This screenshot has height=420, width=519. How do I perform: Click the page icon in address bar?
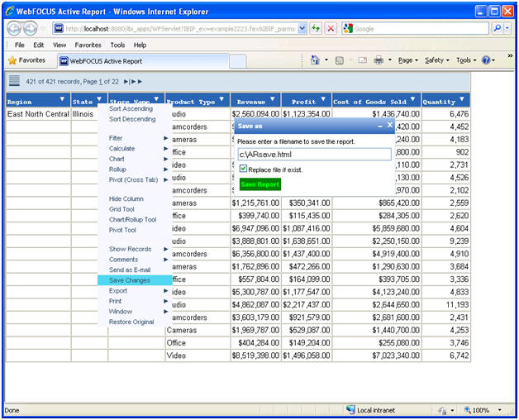pyautogui.click(x=59, y=28)
